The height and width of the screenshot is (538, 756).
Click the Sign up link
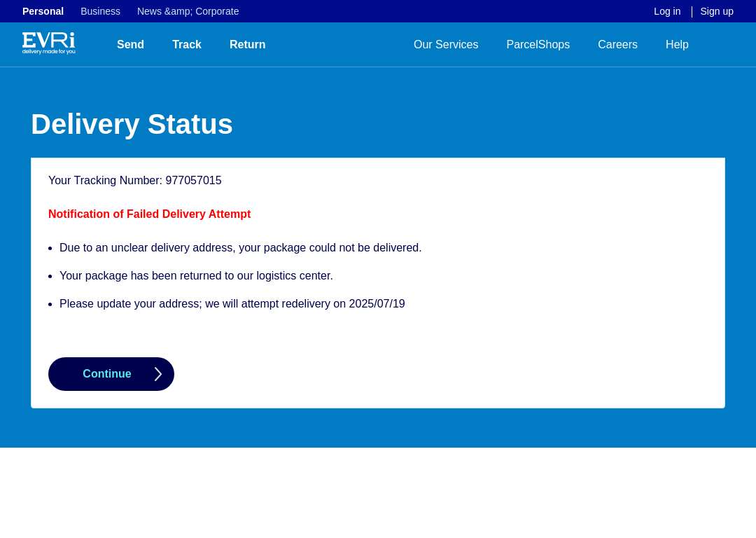click(x=716, y=11)
